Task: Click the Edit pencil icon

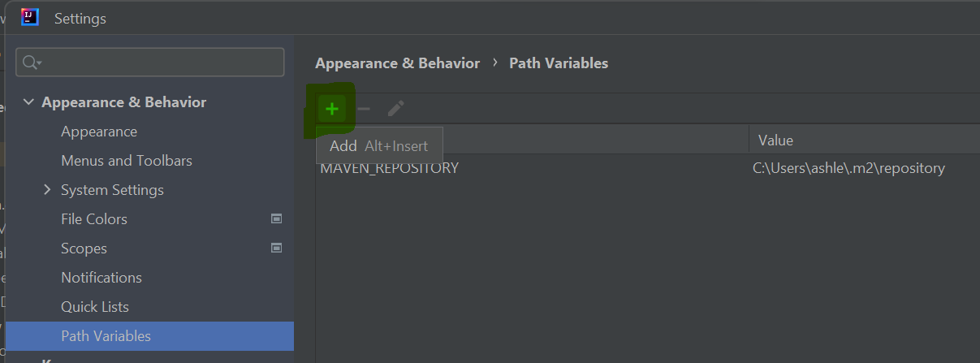Action: [x=395, y=109]
